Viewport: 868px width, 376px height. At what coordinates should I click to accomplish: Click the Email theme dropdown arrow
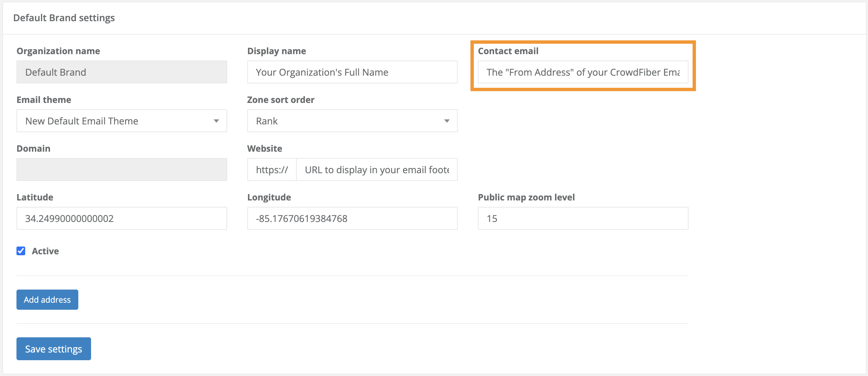tap(216, 121)
